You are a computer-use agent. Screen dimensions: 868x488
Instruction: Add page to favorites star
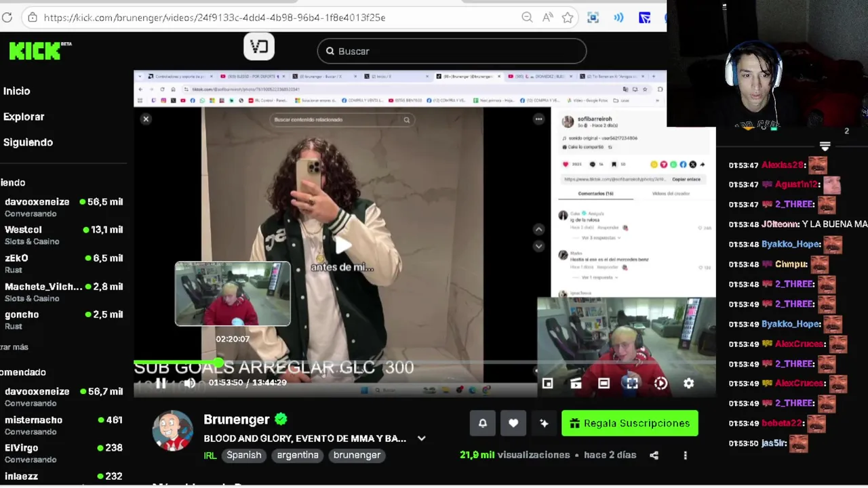[x=568, y=18]
